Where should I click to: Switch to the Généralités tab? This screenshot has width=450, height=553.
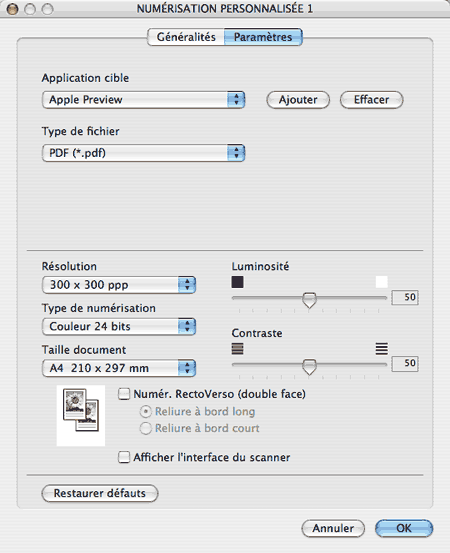[x=186, y=37]
